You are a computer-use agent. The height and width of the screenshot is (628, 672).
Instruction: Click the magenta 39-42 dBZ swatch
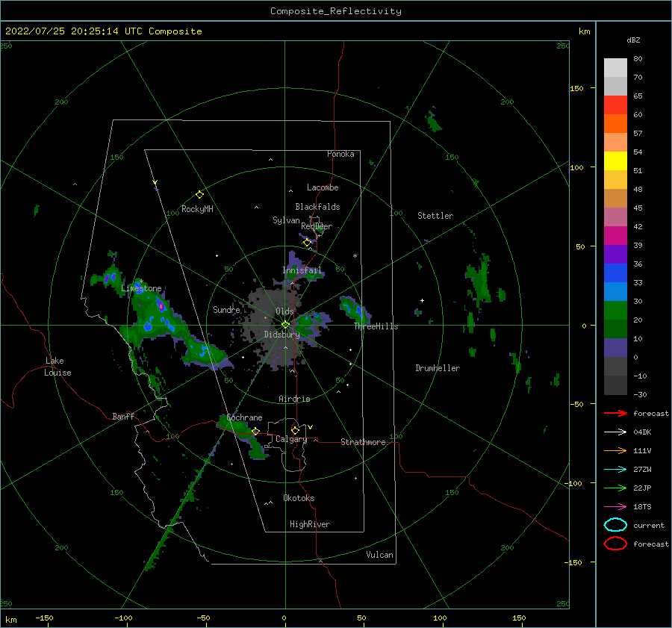pyautogui.click(x=615, y=235)
